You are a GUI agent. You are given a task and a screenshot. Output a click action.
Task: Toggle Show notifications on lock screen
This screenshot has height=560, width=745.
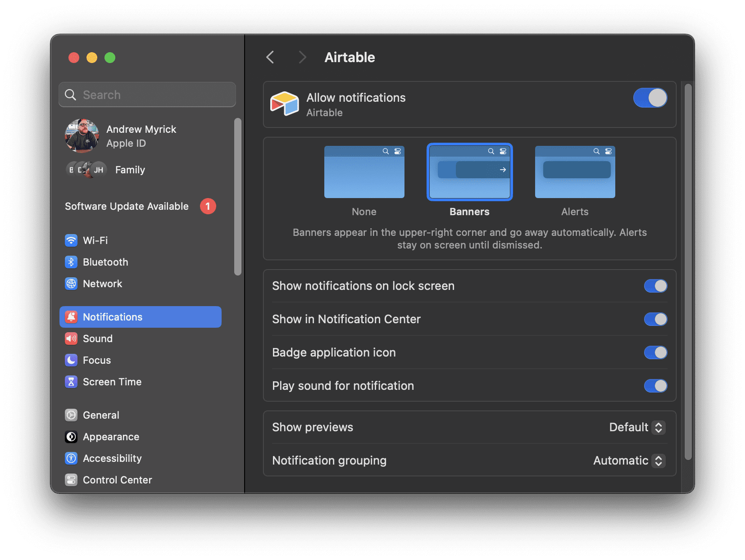point(656,286)
